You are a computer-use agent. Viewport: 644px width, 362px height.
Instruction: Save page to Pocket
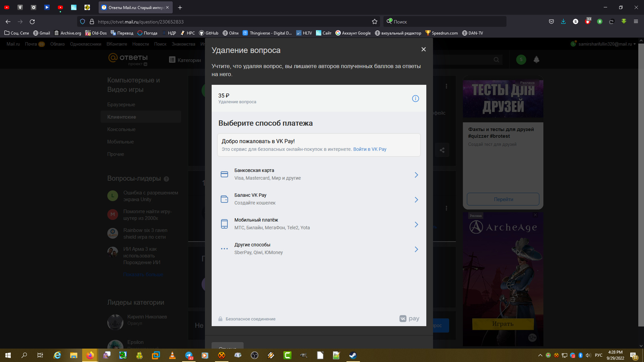click(x=551, y=22)
